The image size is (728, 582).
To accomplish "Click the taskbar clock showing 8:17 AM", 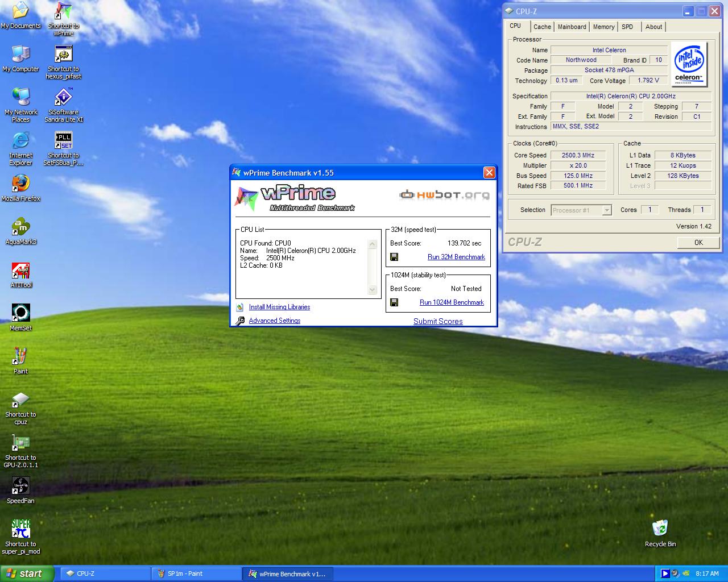I will [707, 574].
